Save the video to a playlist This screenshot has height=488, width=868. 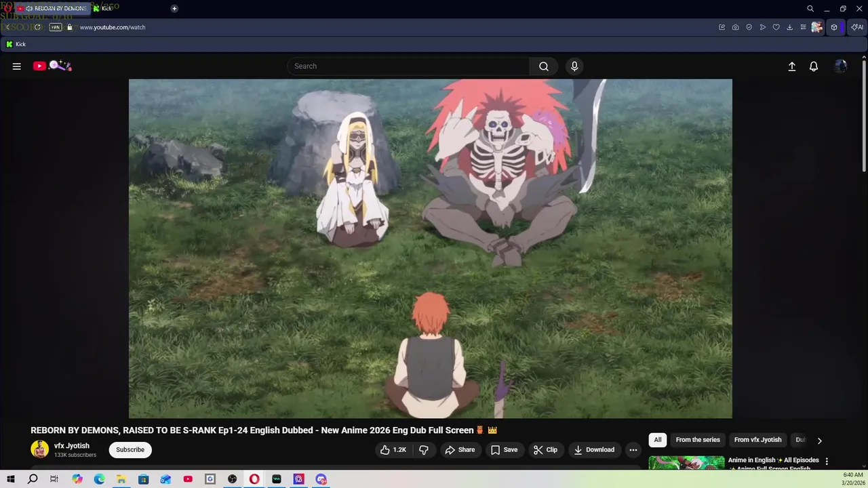(504, 450)
